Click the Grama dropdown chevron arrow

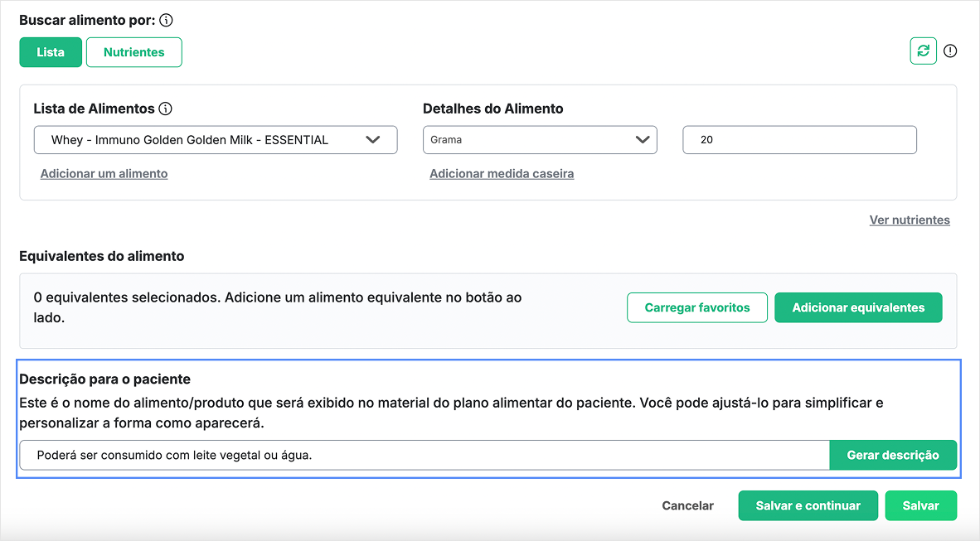[643, 140]
